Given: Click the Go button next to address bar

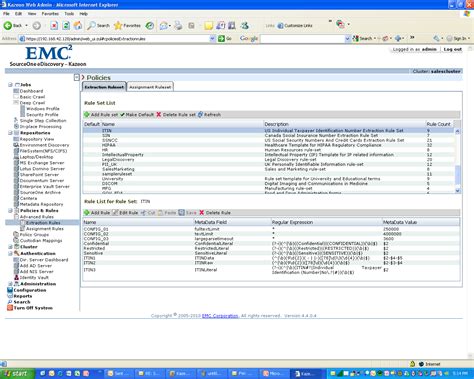Looking at the screenshot, I should [x=225, y=39].
